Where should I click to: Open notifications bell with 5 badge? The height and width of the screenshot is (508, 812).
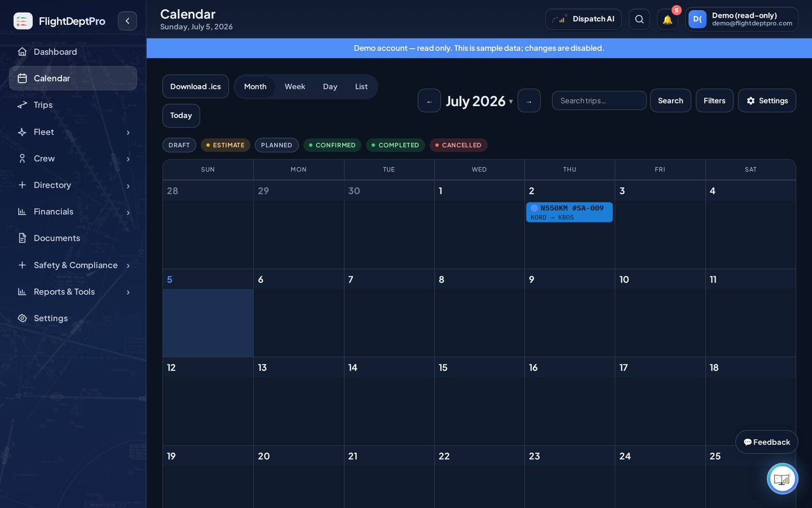[667, 19]
